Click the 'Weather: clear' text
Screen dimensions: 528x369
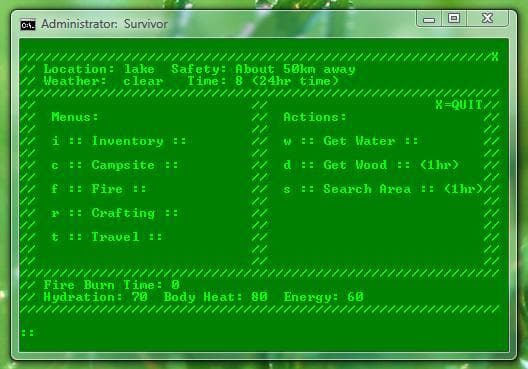(x=103, y=81)
